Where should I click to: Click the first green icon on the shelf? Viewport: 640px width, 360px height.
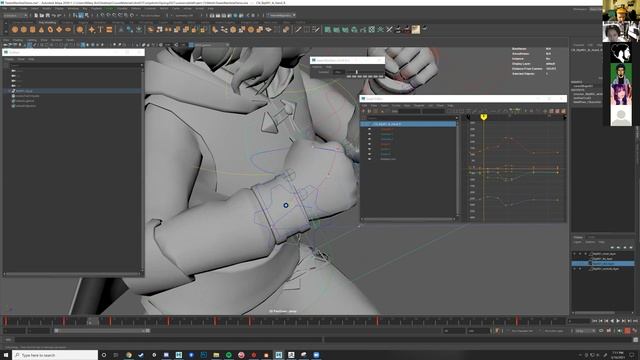click(x=327, y=29)
